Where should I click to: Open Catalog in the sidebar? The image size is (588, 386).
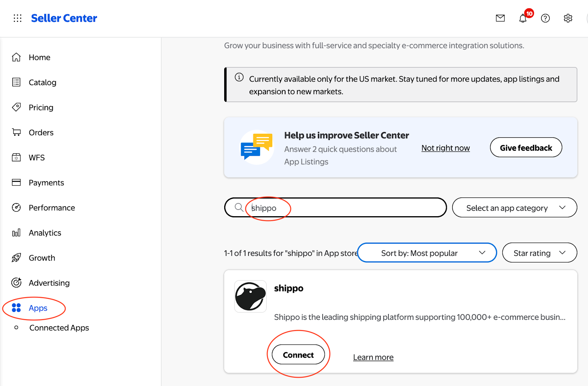42,82
